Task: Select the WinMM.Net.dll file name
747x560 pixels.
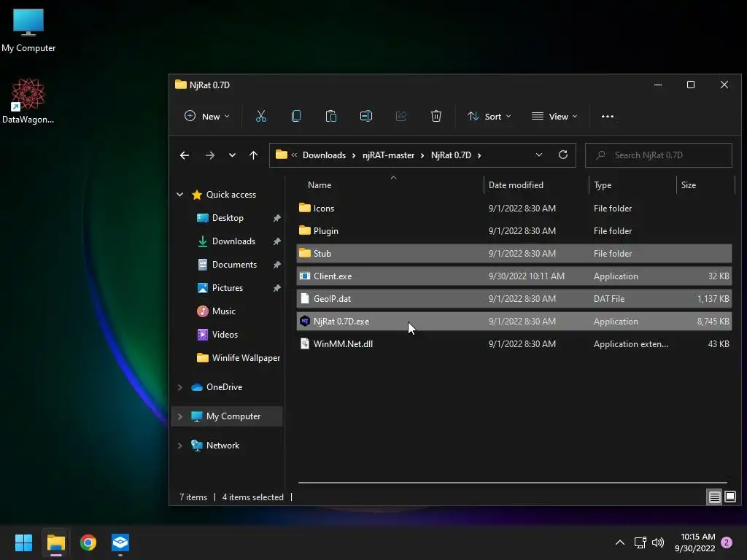Action: click(x=343, y=344)
